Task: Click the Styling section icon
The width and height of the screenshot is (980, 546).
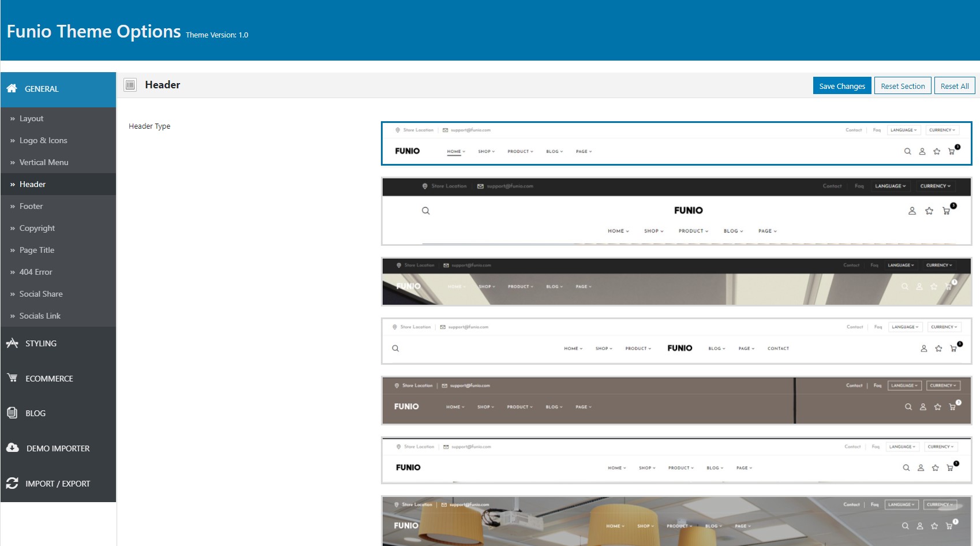Action: click(12, 343)
